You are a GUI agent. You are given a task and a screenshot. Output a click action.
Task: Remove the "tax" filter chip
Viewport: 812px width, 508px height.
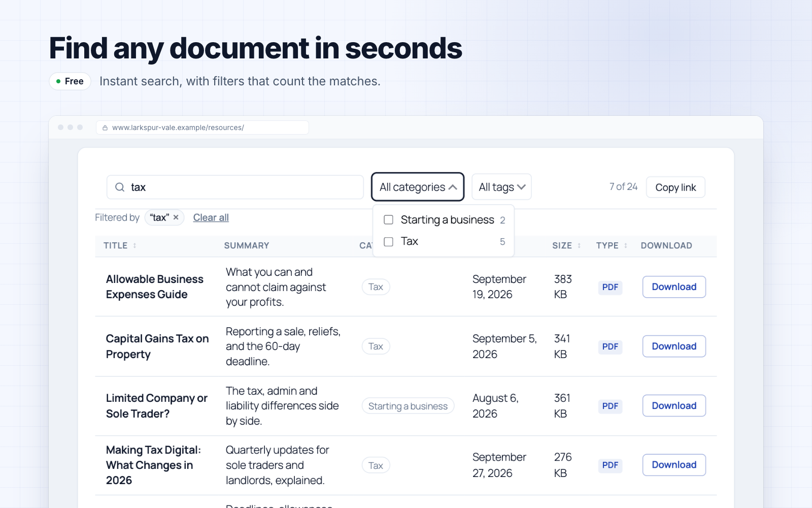tap(176, 217)
